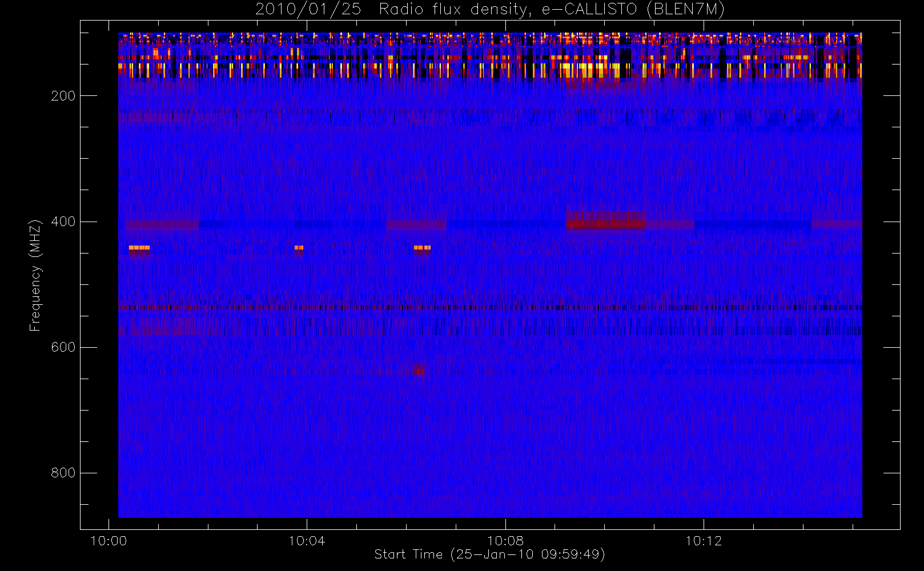Viewport: 924px width, 571px height.
Task: Click the 10:12 time tick label
Action: click(704, 541)
